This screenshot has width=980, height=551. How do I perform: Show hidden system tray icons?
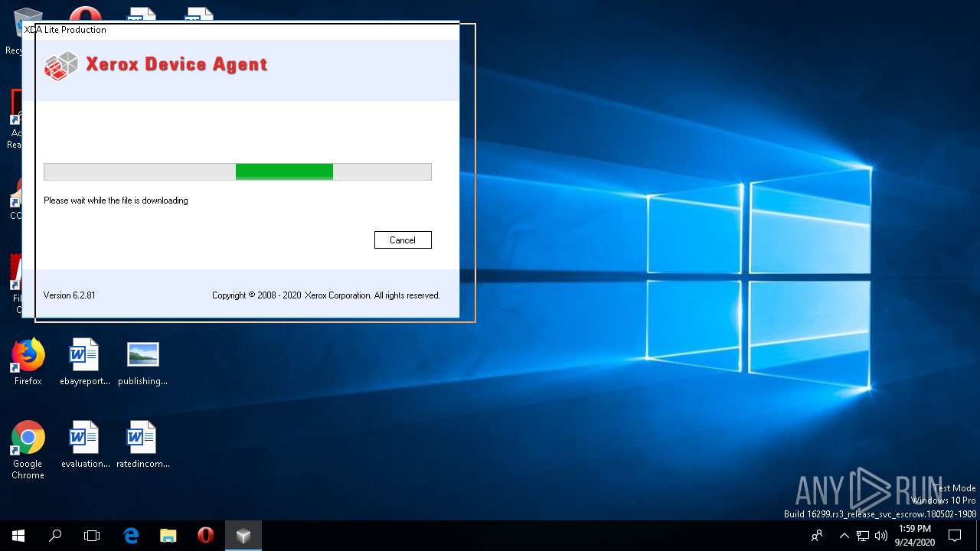pos(844,536)
